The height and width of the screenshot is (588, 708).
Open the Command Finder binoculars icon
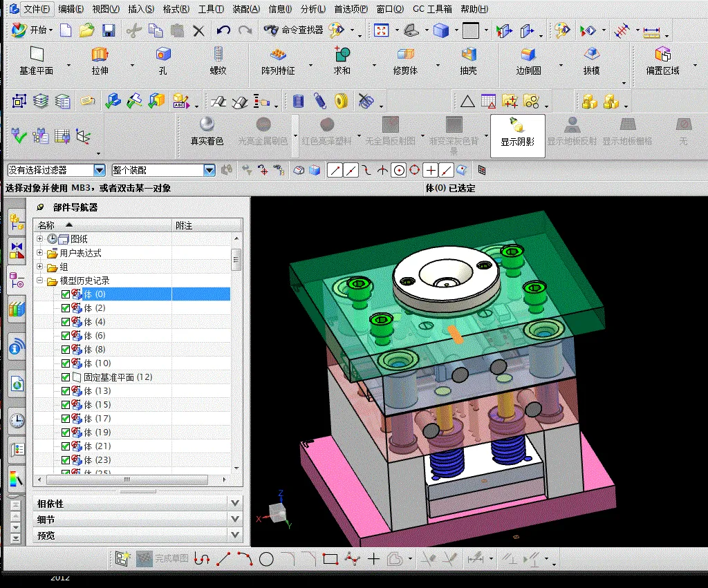pos(271,30)
